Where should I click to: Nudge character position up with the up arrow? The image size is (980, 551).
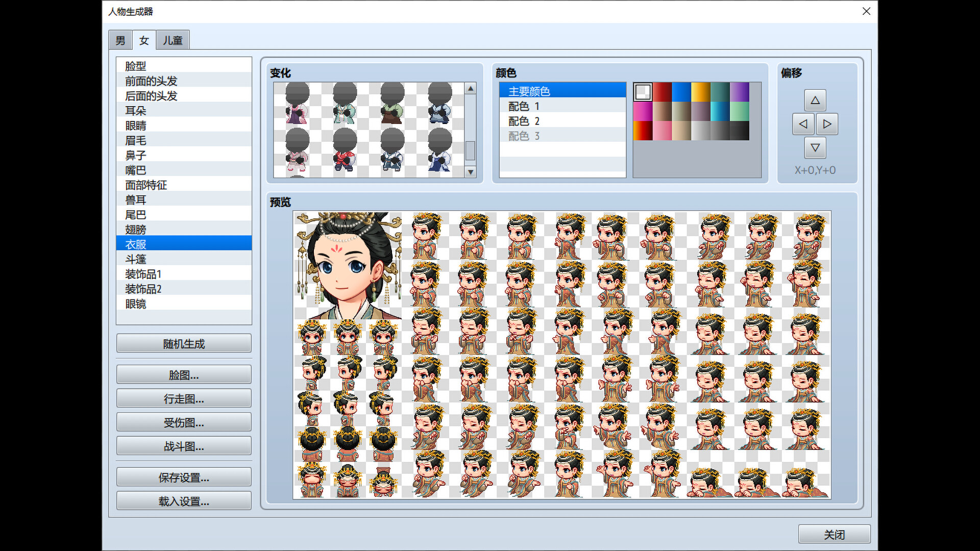815,100
